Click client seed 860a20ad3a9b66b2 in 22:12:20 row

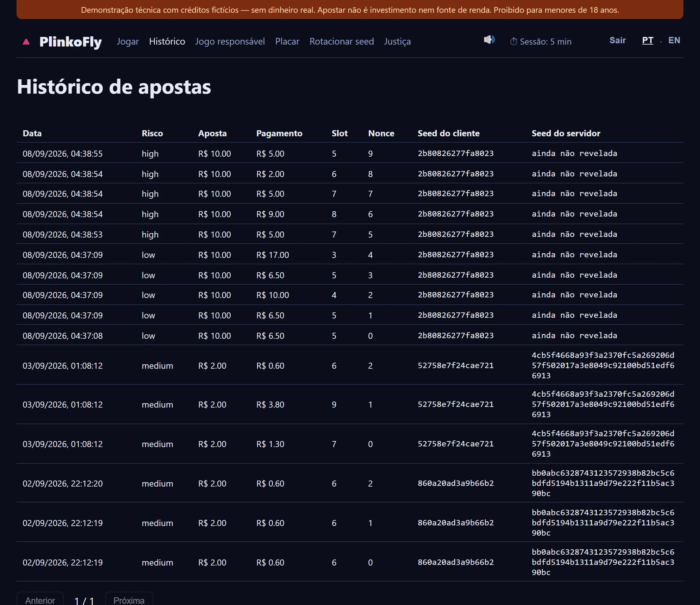[456, 483]
